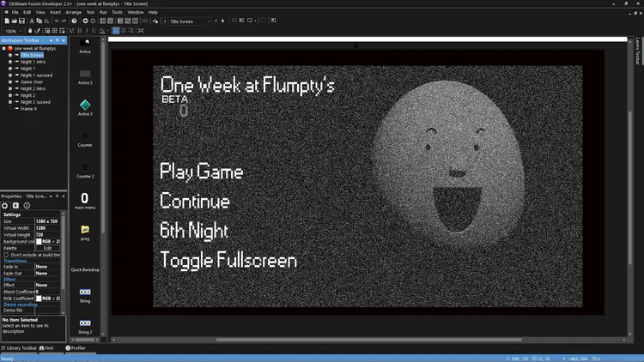Select the Quick Backdrop object
The height and width of the screenshot is (362, 644).
click(85, 263)
